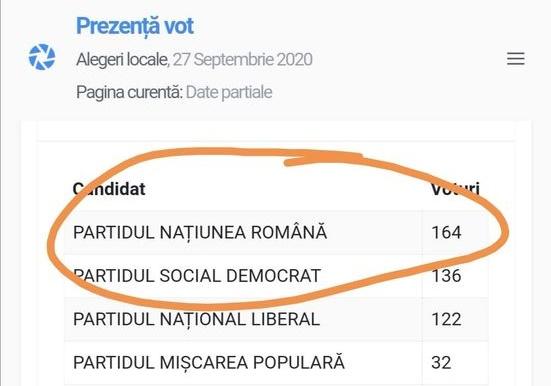The image size is (551, 386).
Task: Click the 32 votes cell
Action: [441, 363]
